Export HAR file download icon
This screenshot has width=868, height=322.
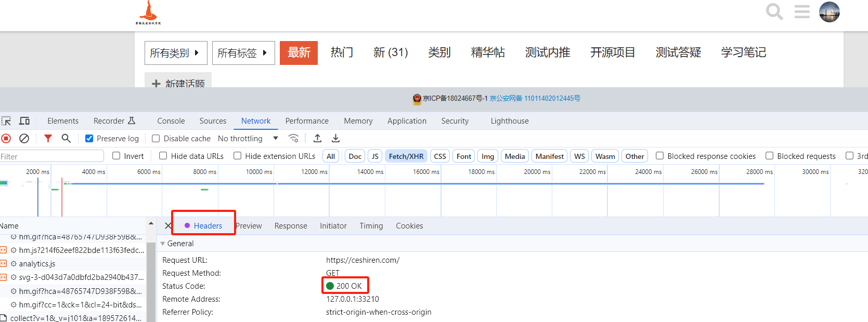(335, 138)
